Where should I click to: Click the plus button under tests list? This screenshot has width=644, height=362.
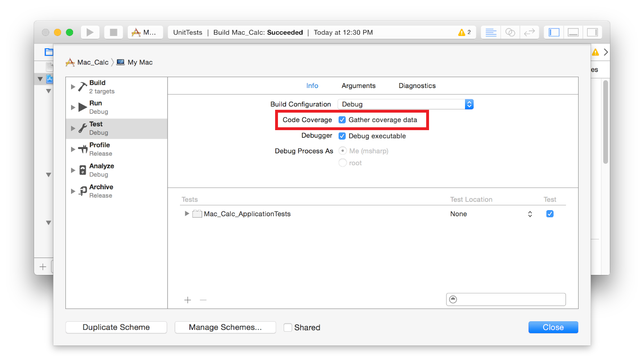pos(188,300)
